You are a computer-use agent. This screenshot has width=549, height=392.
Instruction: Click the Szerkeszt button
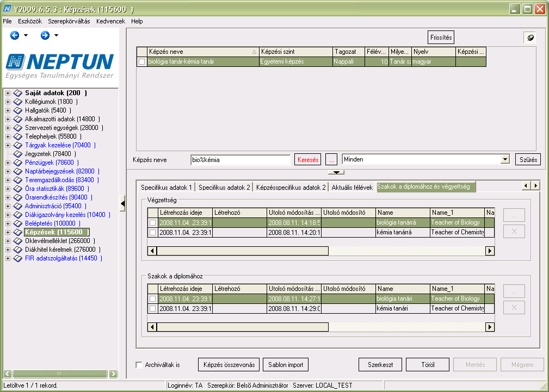pos(380,365)
